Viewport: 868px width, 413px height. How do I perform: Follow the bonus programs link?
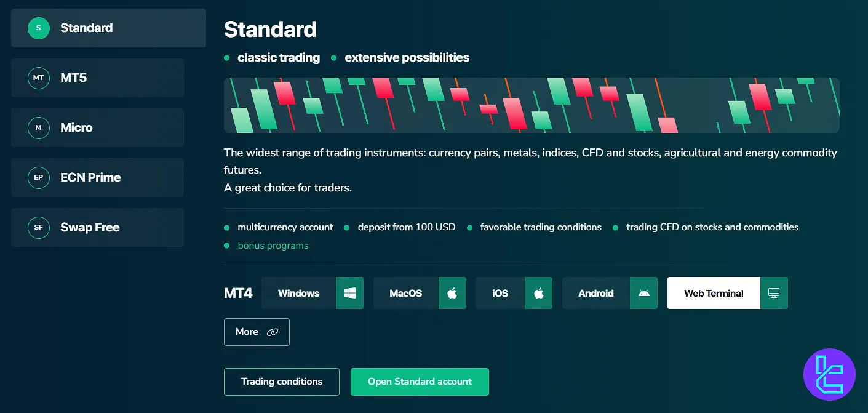click(x=273, y=246)
